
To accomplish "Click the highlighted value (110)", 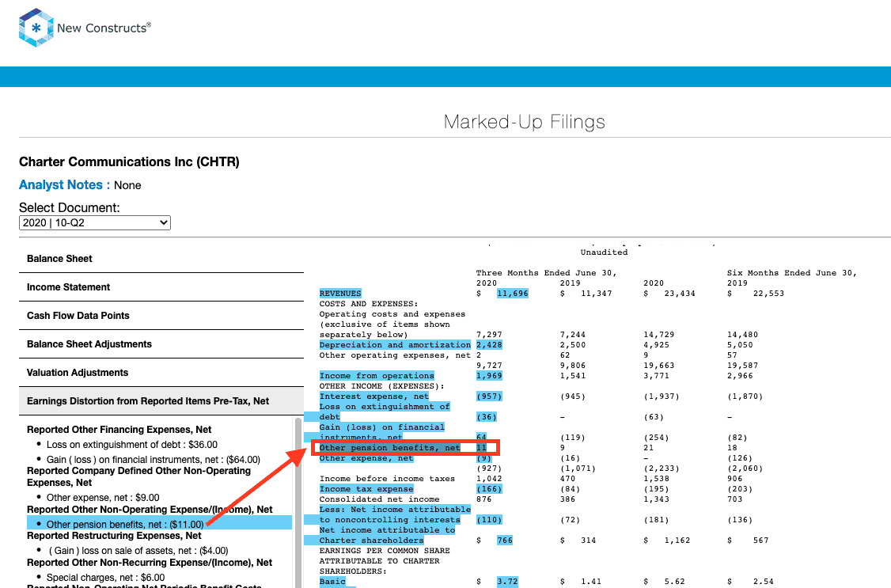I will tap(489, 519).
